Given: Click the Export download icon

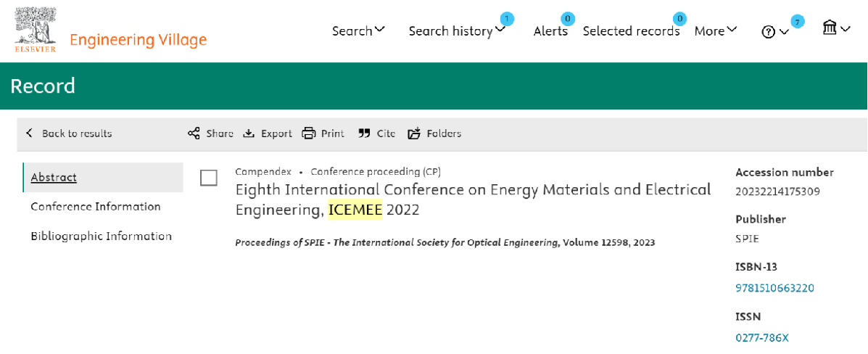Looking at the screenshot, I should [x=249, y=133].
